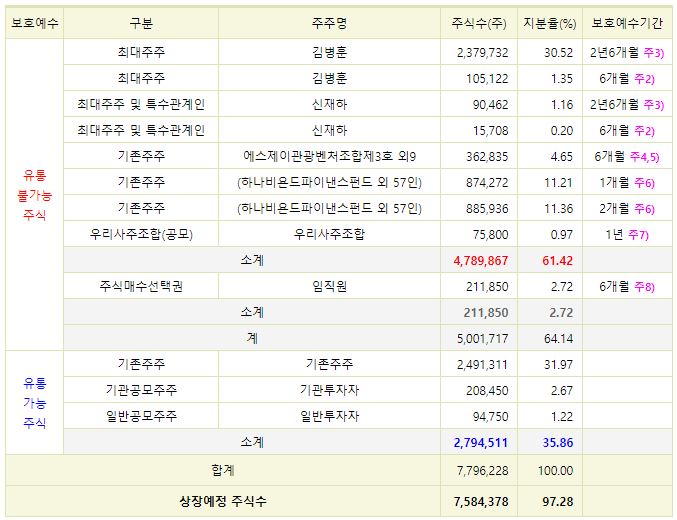This screenshot has width=677, height=520.
Task: Click the blue subtotal 2,794,511
Action: (x=481, y=442)
